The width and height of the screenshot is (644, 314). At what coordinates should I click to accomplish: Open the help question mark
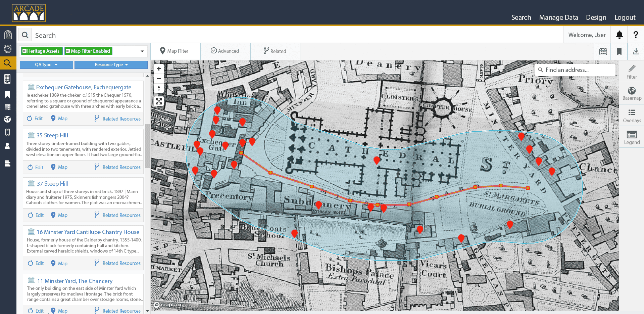tap(636, 35)
